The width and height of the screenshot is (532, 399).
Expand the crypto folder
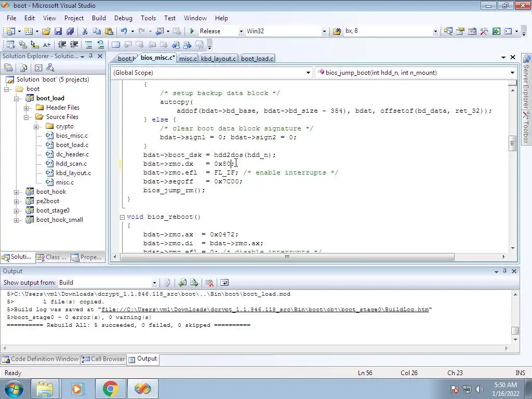36,127
